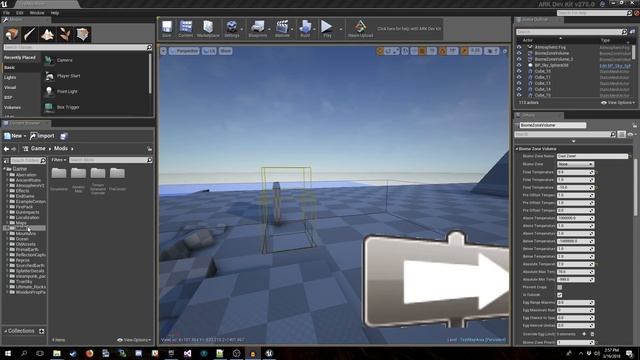Screen dimensions: 640x360
Task: Click the Steam Upload toolbar button
Action: click(x=360, y=29)
